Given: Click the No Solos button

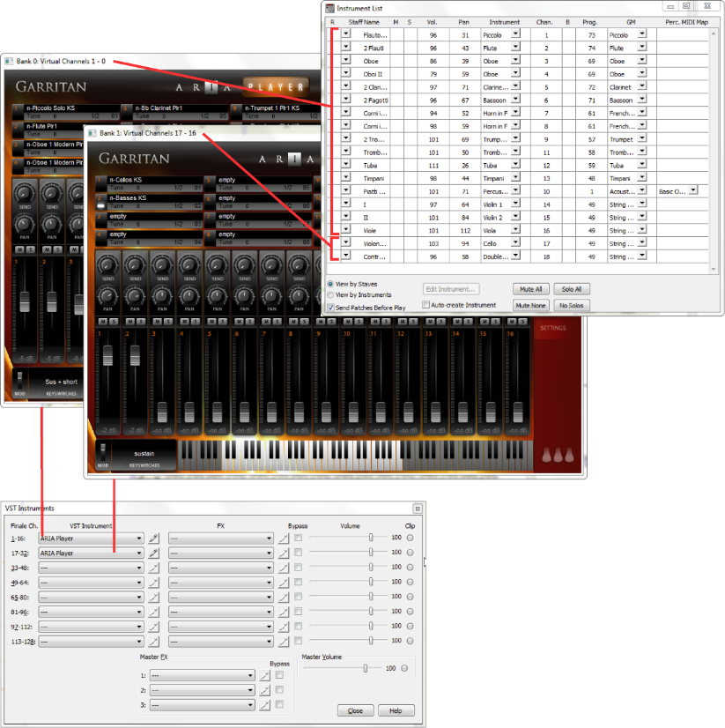Looking at the screenshot, I should 573,305.
